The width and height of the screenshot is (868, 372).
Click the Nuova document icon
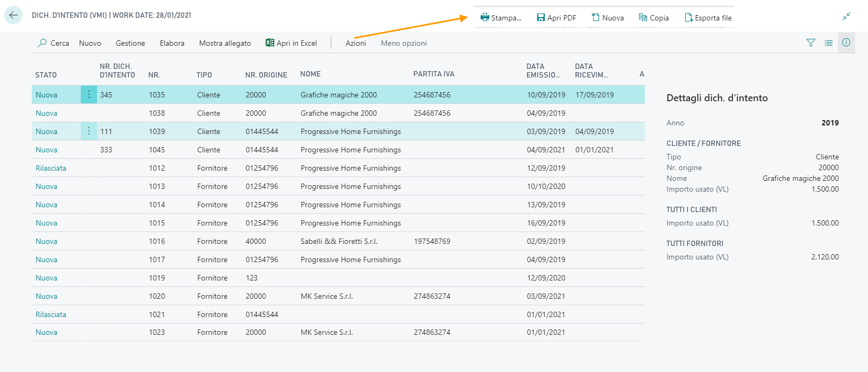tap(595, 18)
